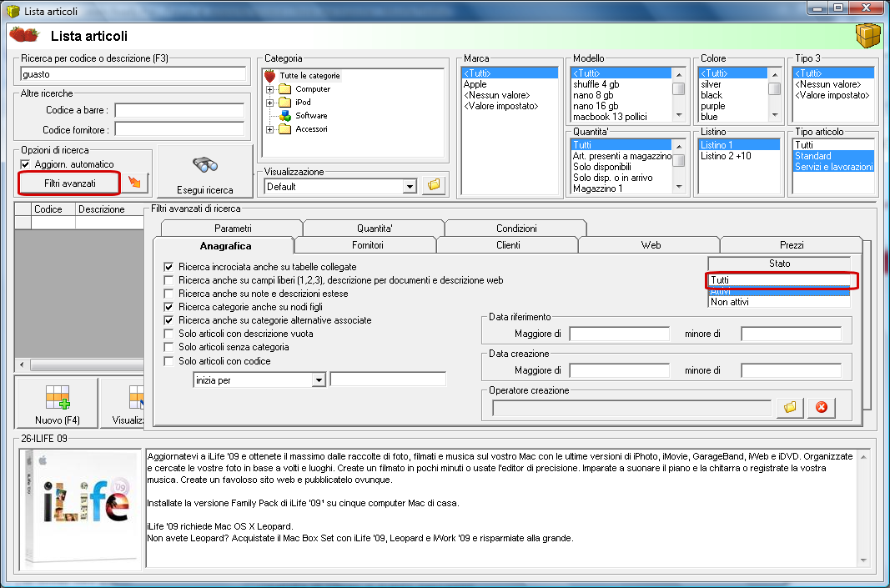Viewport: 890px width, 588px height.
Task: Click the iLife 09 product image
Action: click(x=80, y=509)
